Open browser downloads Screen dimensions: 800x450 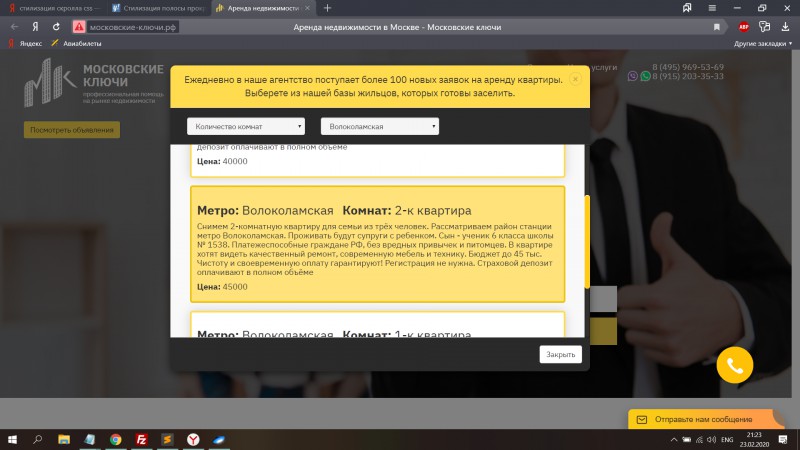pos(785,27)
